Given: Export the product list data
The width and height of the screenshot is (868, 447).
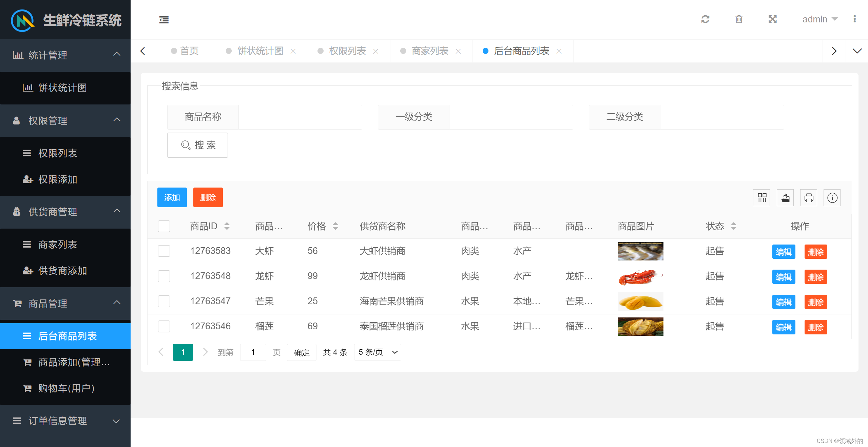Looking at the screenshot, I should tap(785, 197).
